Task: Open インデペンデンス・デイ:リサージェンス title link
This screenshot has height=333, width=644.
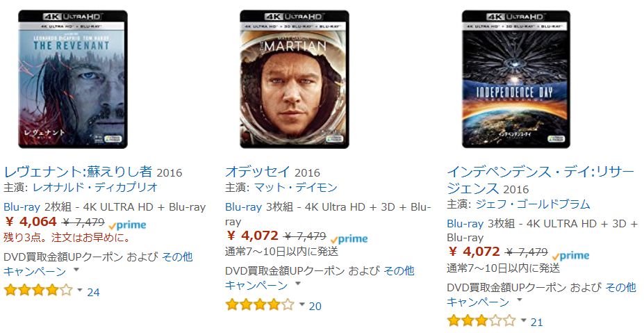Action: 540,180
